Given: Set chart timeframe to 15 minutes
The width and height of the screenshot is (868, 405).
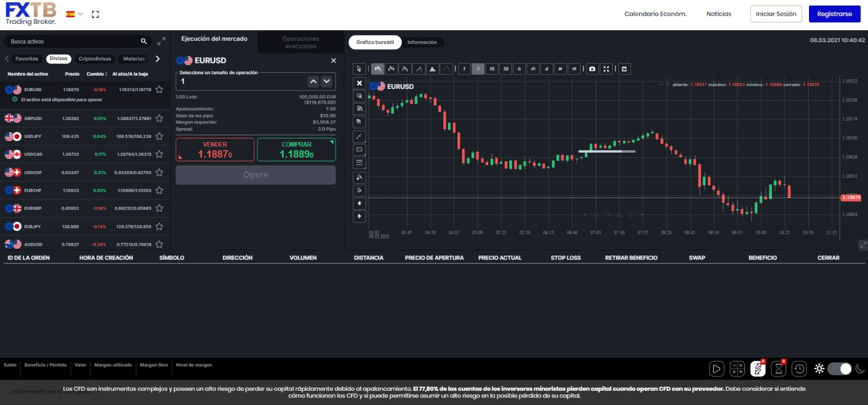Looking at the screenshot, I should 492,69.
